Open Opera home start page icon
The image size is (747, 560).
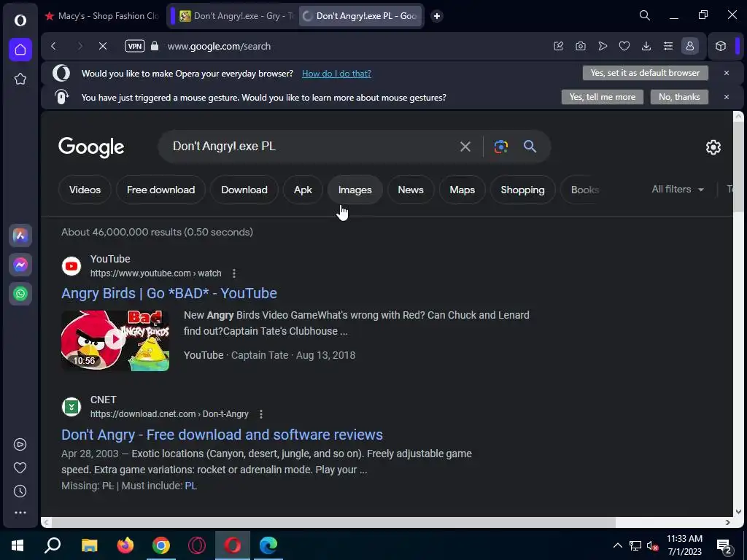pyautogui.click(x=20, y=50)
